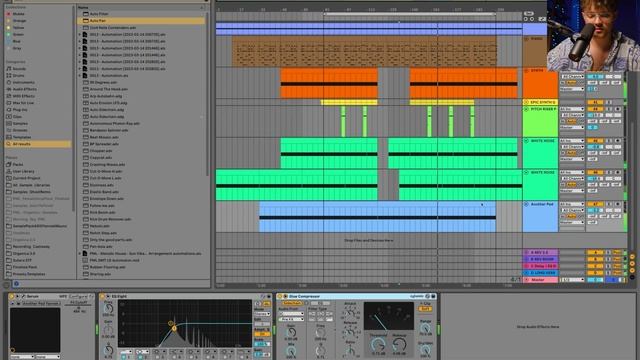Click the arrangement loop brace
This screenshot has height=360, width=640.
click(409, 14)
